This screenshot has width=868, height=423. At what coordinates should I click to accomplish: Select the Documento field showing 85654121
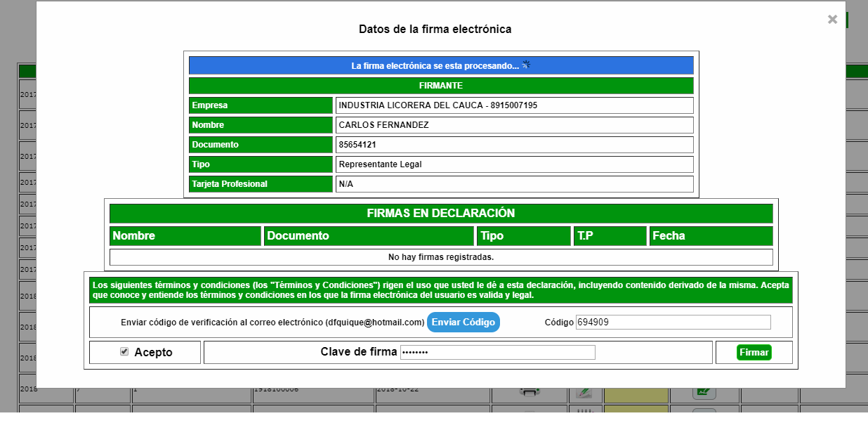[x=513, y=144]
